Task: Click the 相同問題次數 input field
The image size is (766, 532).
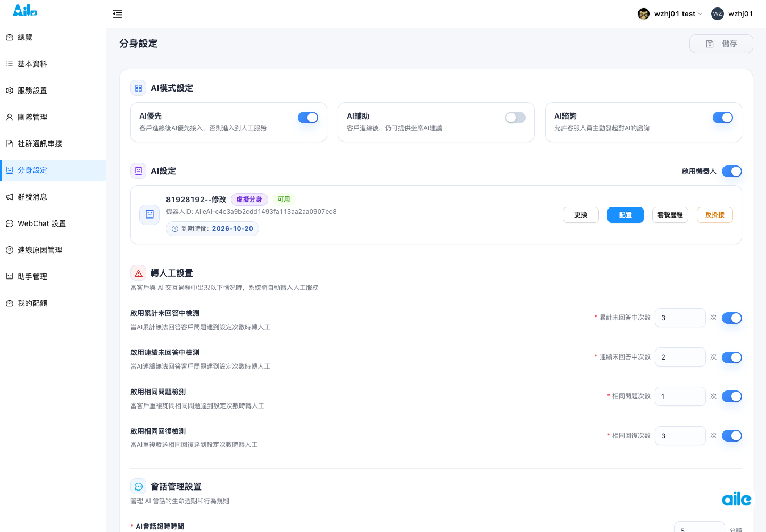Action: (x=680, y=396)
